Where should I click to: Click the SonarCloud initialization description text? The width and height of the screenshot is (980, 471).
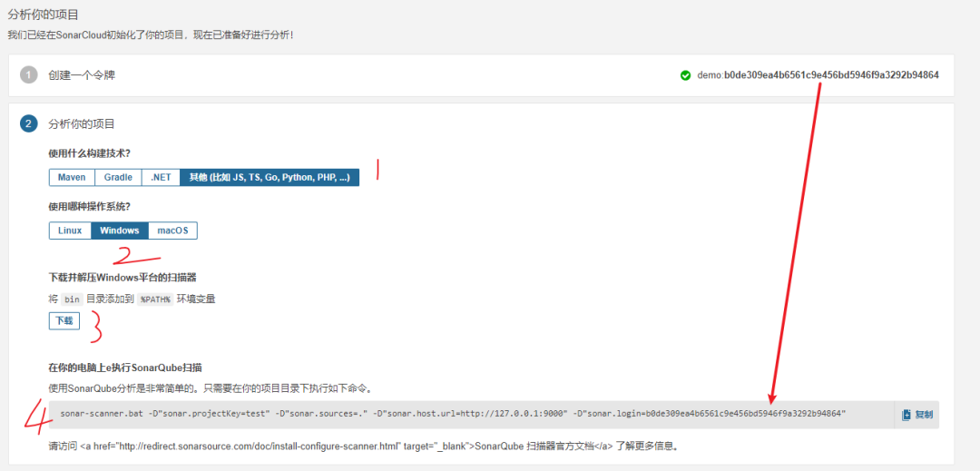(x=151, y=34)
